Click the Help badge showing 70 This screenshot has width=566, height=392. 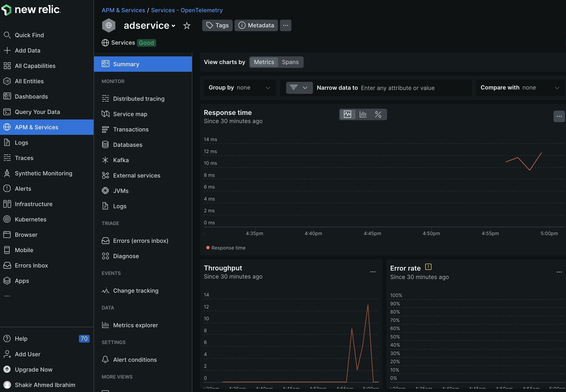pyautogui.click(x=84, y=339)
